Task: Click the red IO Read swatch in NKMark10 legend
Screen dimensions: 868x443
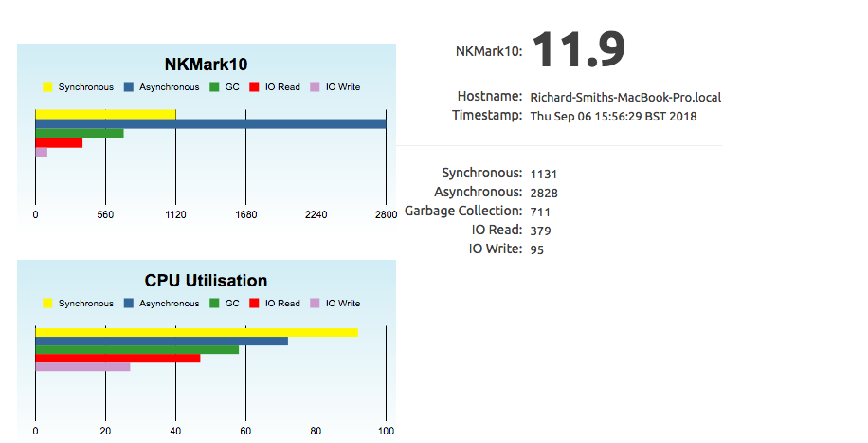Action: [254, 87]
